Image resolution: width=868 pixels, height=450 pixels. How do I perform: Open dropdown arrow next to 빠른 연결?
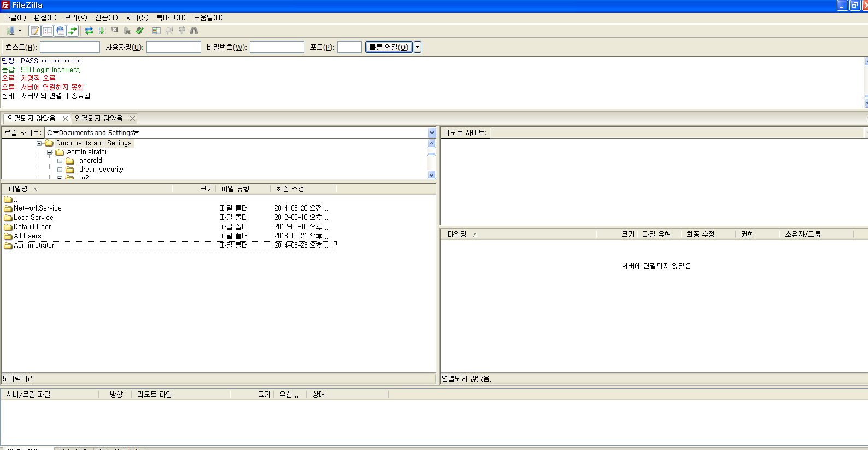tap(418, 47)
